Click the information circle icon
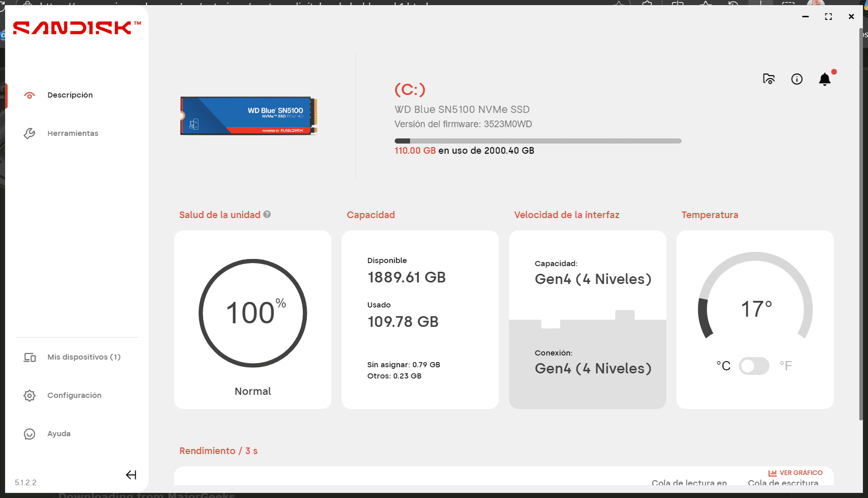The height and width of the screenshot is (498, 868). click(x=797, y=79)
